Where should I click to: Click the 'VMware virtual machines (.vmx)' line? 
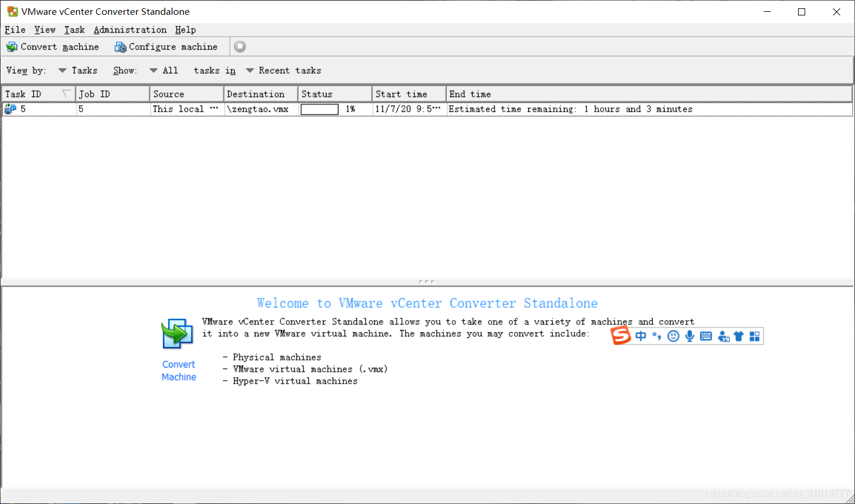coord(310,369)
